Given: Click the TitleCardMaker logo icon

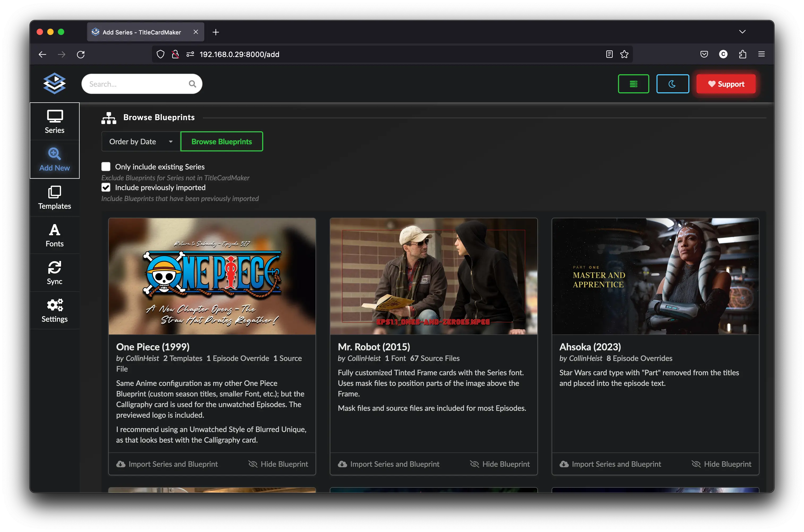Looking at the screenshot, I should tap(54, 83).
